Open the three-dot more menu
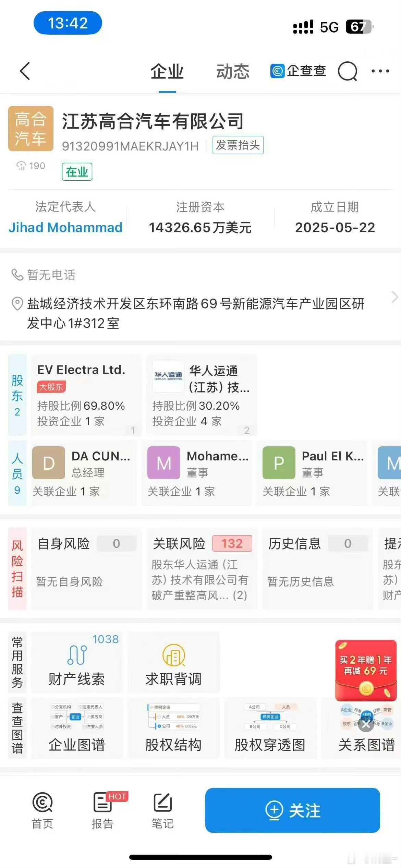The width and height of the screenshot is (401, 868). tap(380, 71)
